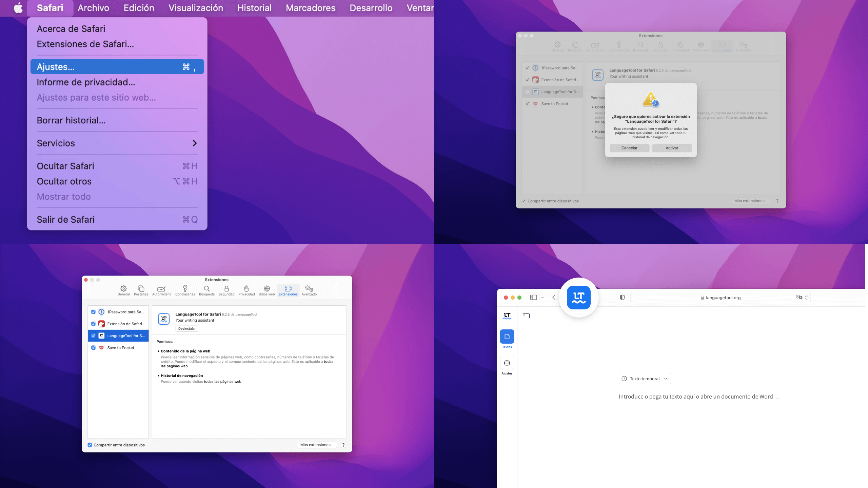Click the back arrow in Safari toolbar
The width and height of the screenshot is (868, 488).
point(554,297)
